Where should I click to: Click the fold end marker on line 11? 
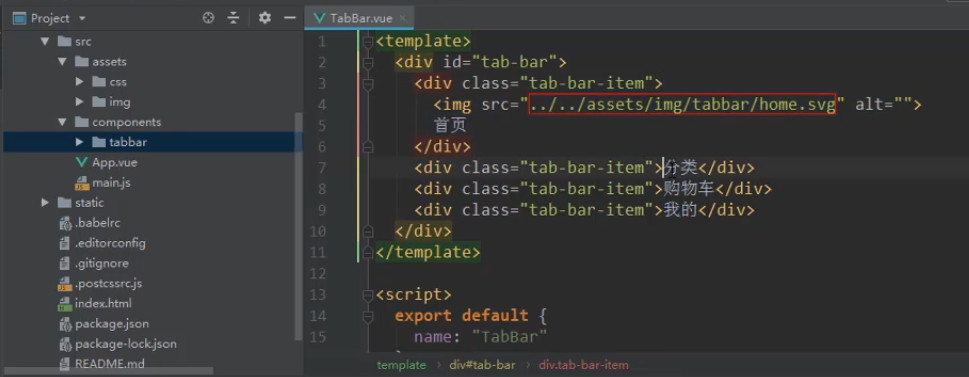click(x=368, y=253)
